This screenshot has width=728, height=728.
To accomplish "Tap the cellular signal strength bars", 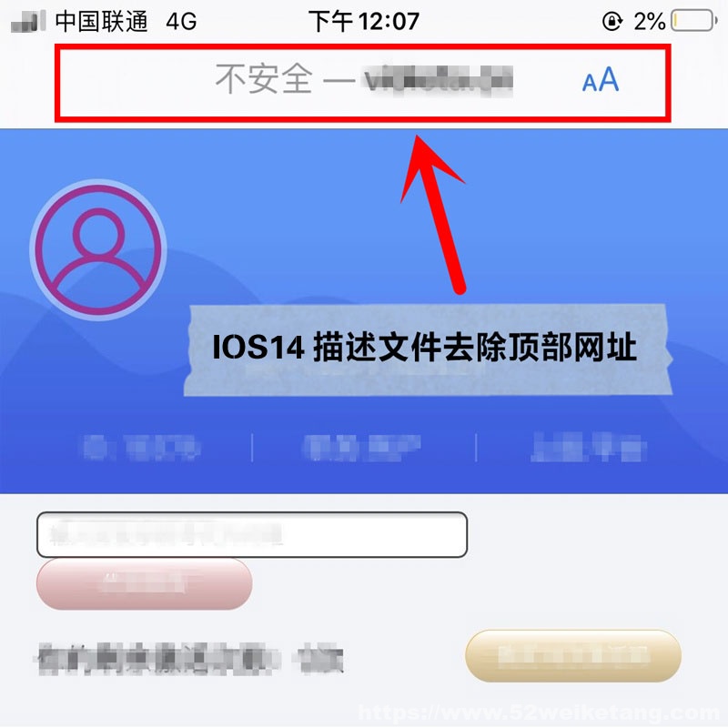I will [x=28, y=21].
